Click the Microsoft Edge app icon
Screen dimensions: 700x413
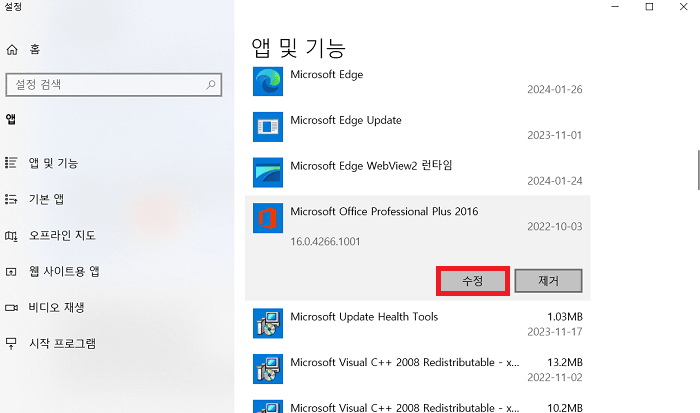tap(268, 81)
